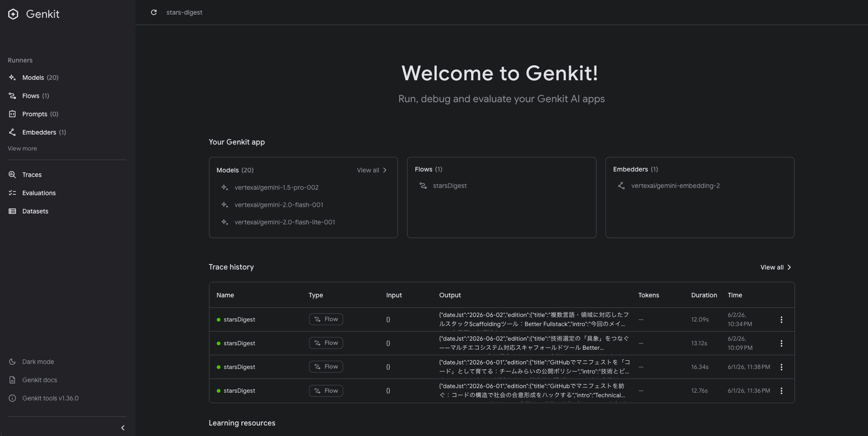Click the Learning resources heading

[242, 423]
